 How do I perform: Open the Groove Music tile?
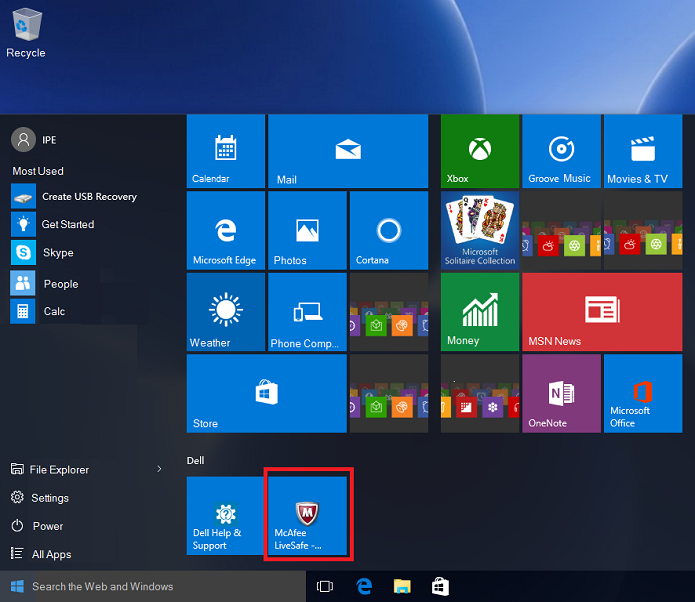point(561,151)
